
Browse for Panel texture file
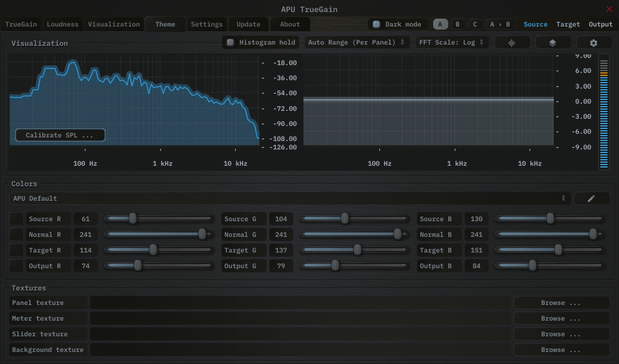click(x=560, y=303)
